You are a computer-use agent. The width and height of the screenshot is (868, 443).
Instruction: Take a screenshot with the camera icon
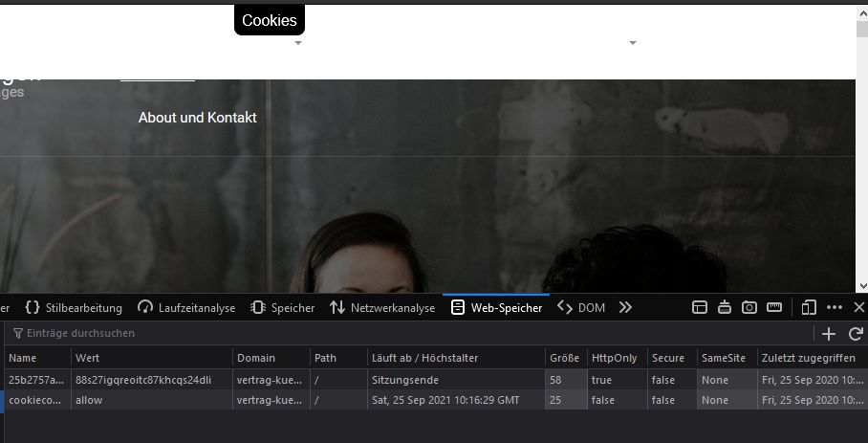coord(750,307)
